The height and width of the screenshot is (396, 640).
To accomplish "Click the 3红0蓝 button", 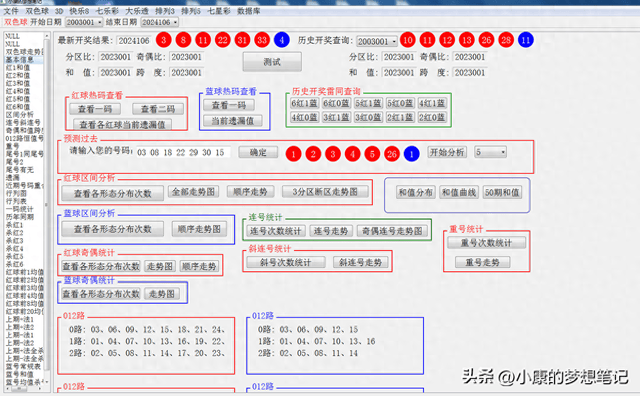I will (x=368, y=117).
